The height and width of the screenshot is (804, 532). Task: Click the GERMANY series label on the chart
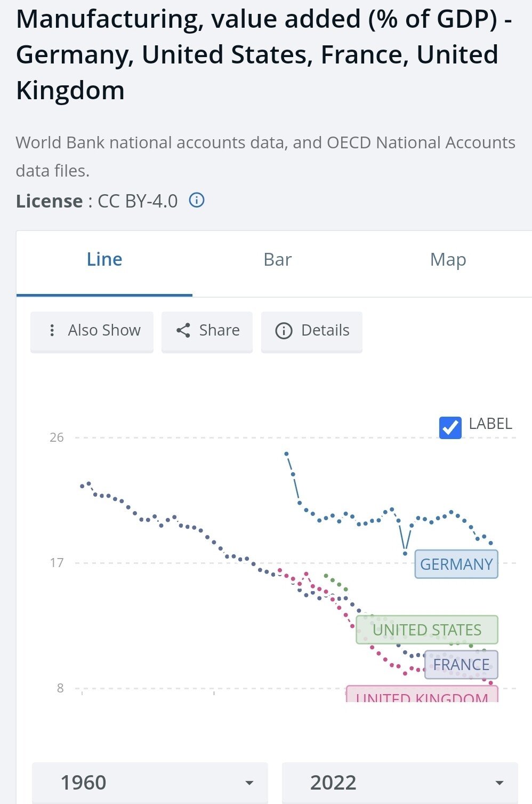point(456,563)
